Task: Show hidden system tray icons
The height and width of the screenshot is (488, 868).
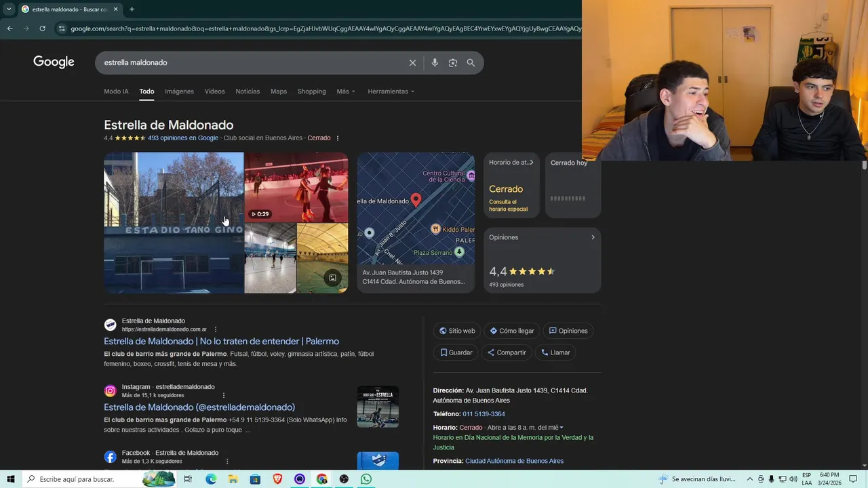Action: coord(749,479)
